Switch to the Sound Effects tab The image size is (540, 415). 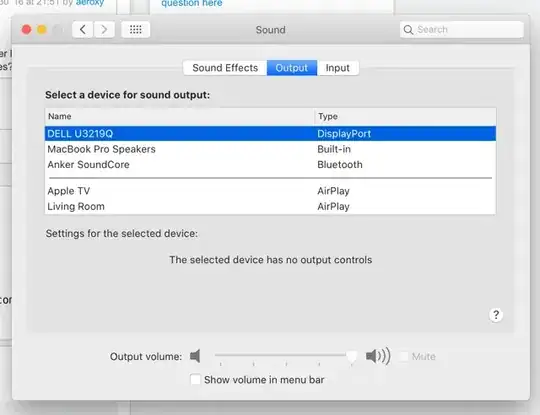click(x=225, y=68)
